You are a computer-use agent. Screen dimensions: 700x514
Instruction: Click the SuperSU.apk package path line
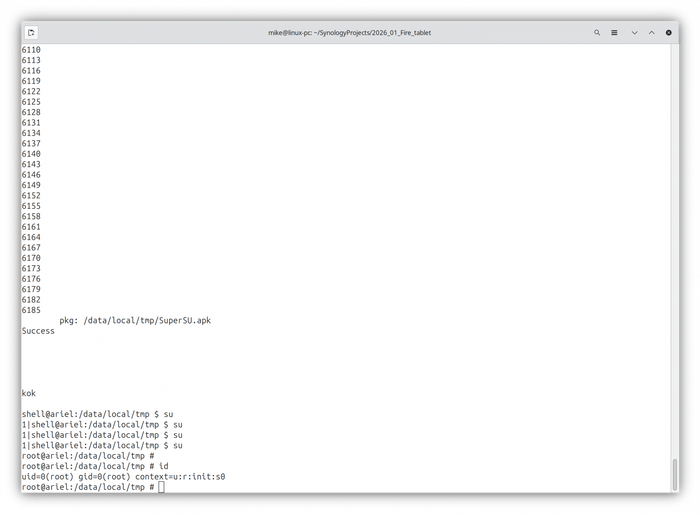pyautogui.click(x=135, y=320)
